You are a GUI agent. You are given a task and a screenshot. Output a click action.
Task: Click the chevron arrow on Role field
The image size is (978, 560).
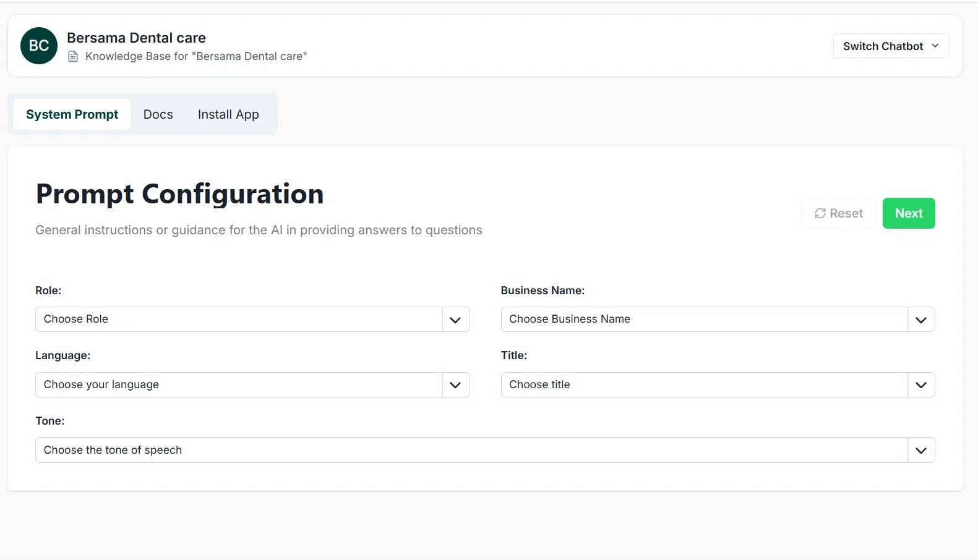455,320
